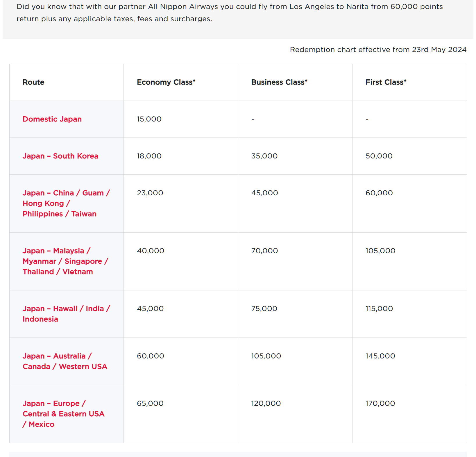Click the redemption chart effective date text
Screen dimensions: 476x457
[378, 50]
